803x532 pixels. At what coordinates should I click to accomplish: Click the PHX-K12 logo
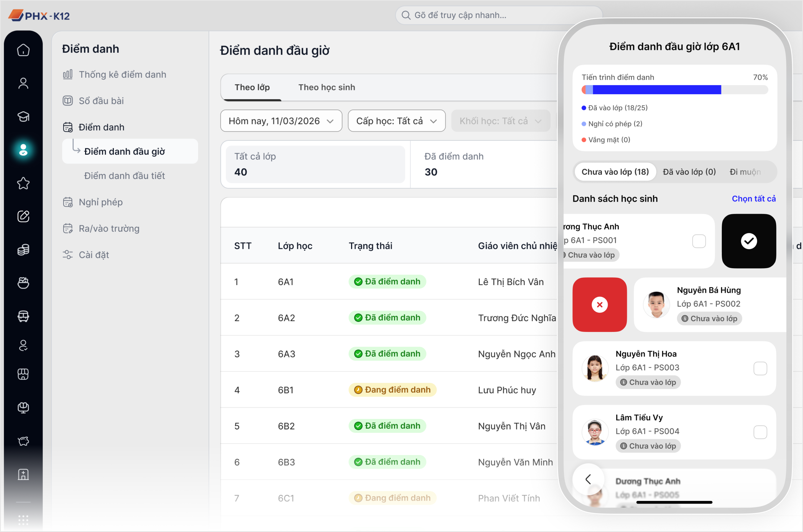pyautogui.click(x=39, y=16)
